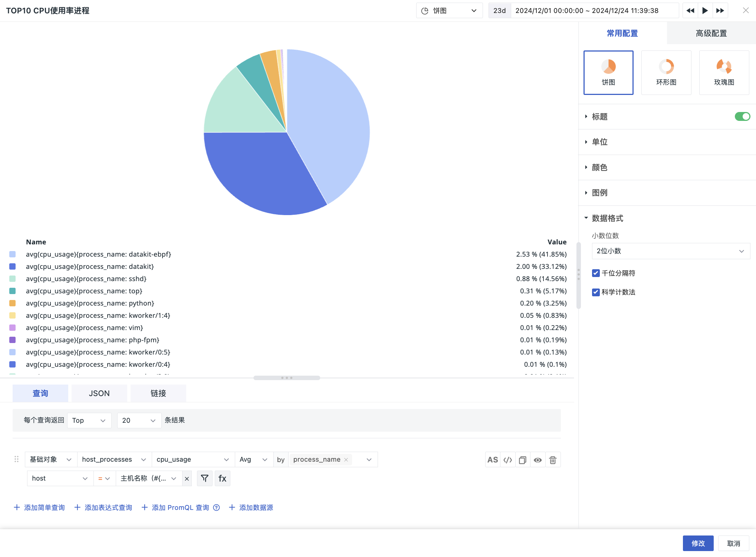This screenshot has height=557, width=756.
Task: Switch to the 链接 tab
Action: coord(158,393)
